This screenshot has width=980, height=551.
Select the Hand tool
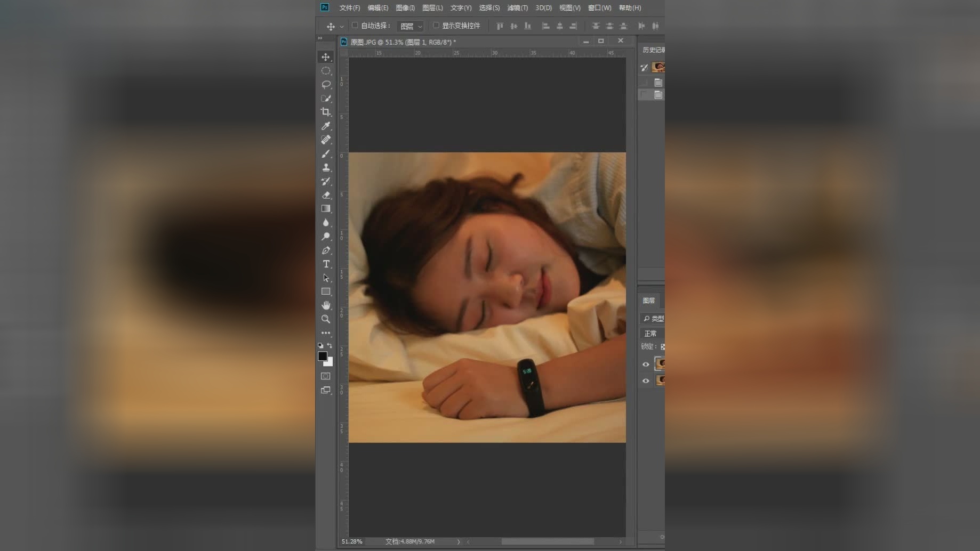pyautogui.click(x=326, y=305)
